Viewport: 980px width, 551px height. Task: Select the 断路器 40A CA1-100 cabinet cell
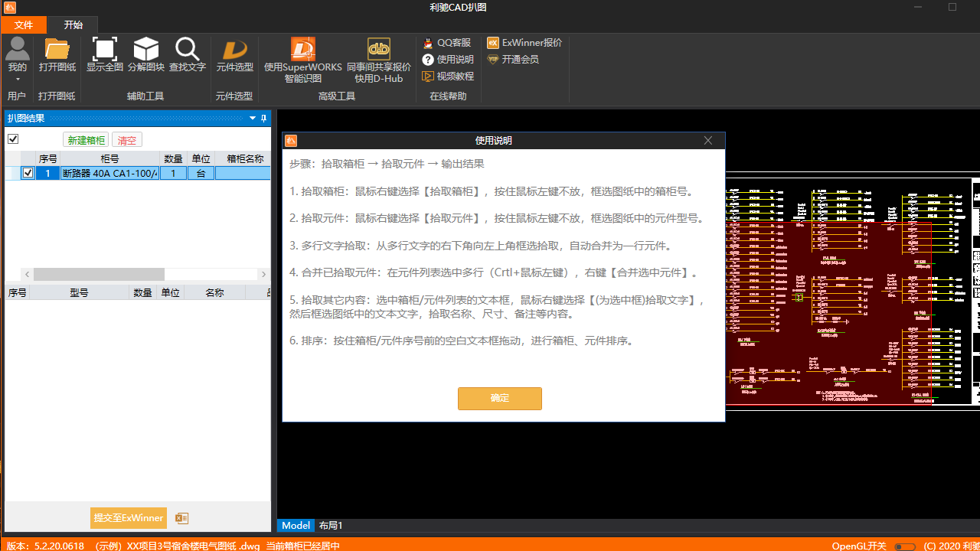tap(110, 174)
